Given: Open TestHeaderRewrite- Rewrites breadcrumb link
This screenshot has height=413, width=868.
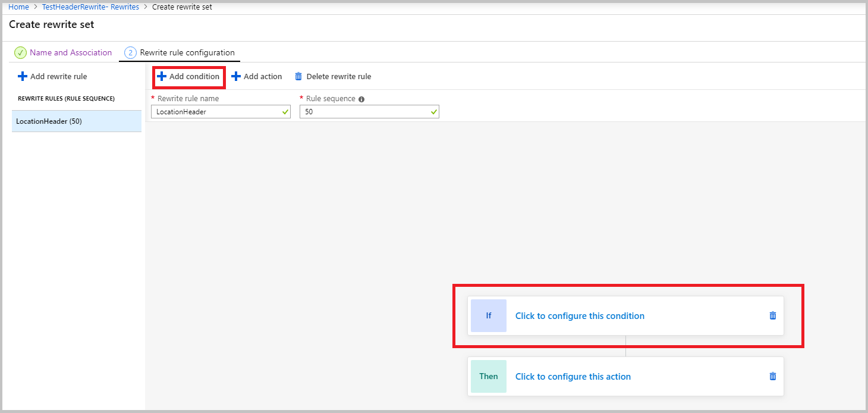Looking at the screenshot, I should tap(89, 7).
